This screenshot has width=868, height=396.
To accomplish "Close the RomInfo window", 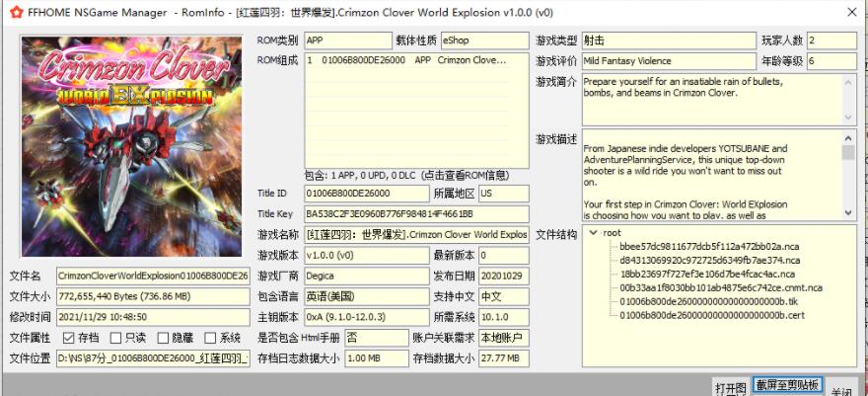I will point(853,12).
